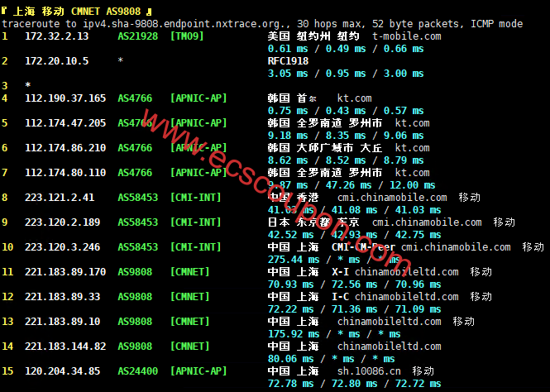Select the IP address 221.183.144.82
Viewport: 550px width, 392px height.
click(65, 347)
